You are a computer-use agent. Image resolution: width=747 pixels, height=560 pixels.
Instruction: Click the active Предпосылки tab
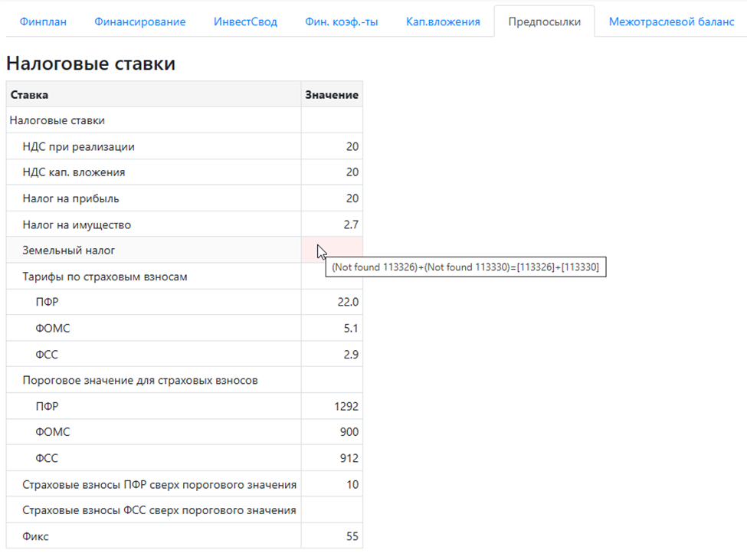[544, 21]
